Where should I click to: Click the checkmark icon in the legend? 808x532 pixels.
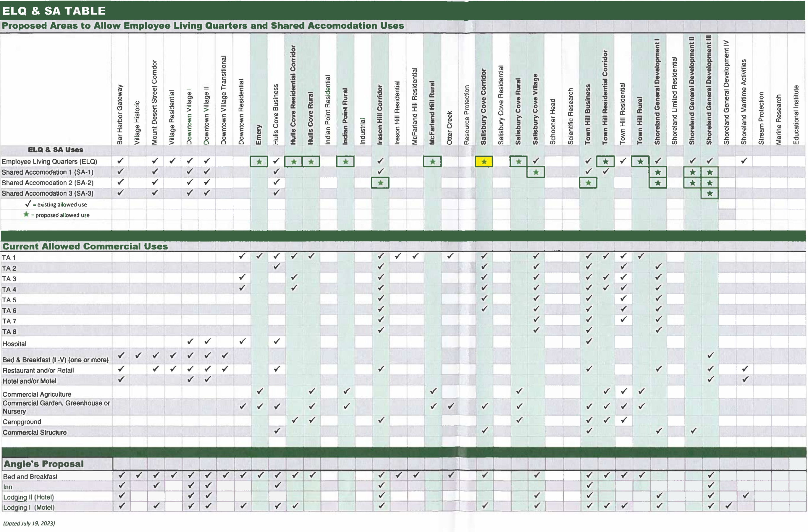pyautogui.click(x=28, y=204)
